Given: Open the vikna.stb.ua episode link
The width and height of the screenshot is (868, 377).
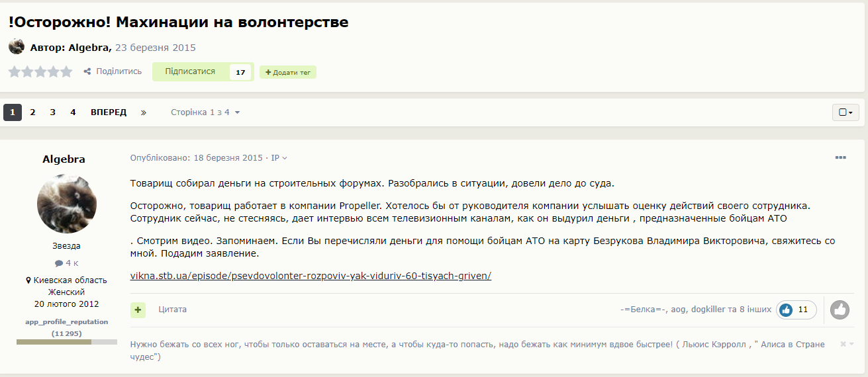Looking at the screenshot, I should 311,276.
